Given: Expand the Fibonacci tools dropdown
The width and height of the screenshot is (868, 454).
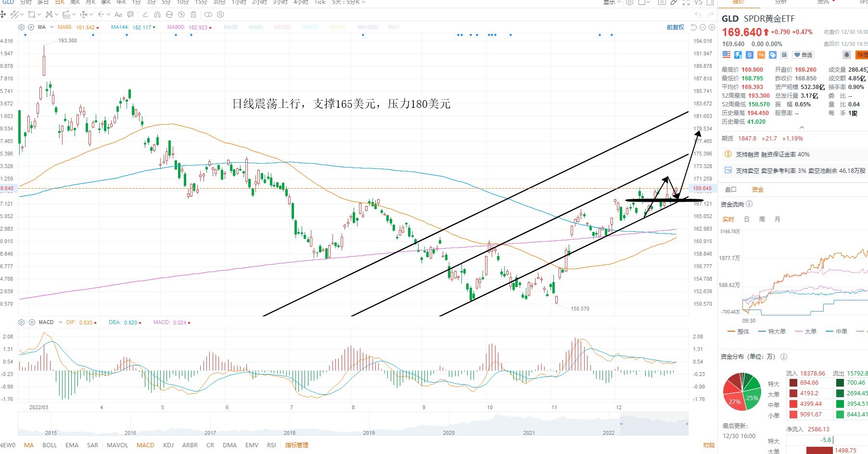Looking at the screenshot, I should coord(74,14).
